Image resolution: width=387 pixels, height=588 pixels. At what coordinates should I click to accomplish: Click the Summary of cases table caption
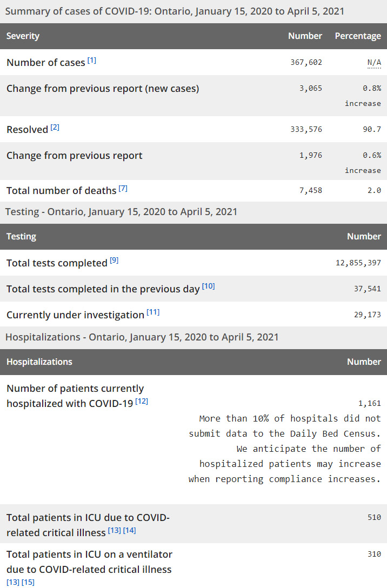(175, 11)
